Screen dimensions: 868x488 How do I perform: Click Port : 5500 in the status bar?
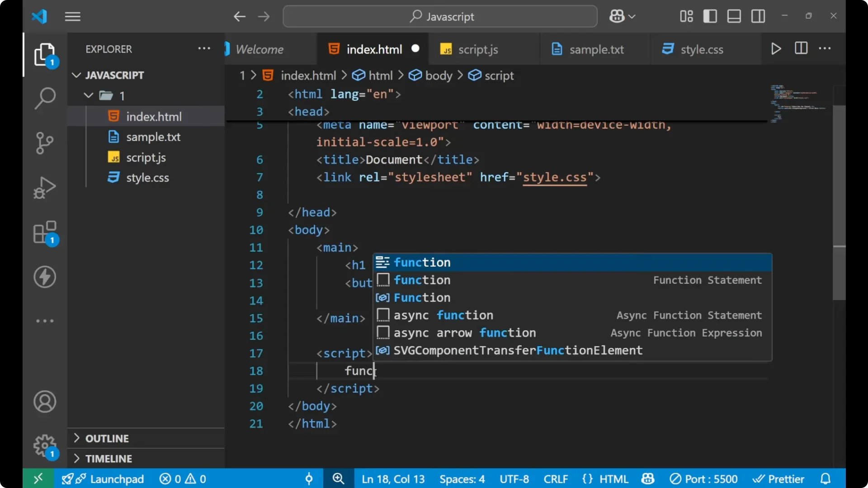[703, 479]
